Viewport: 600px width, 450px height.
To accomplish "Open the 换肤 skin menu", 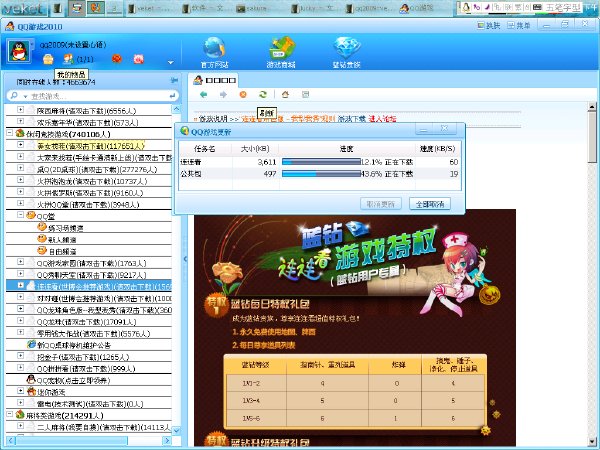I will point(489,25).
